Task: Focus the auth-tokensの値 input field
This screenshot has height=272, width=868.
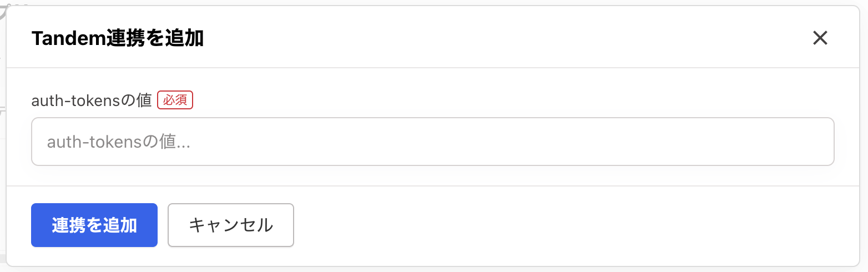Action: pos(433,142)
